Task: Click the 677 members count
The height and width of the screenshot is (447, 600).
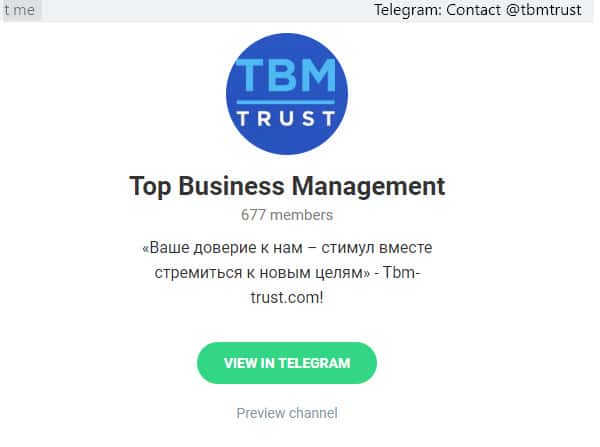Action: [287, 215]
